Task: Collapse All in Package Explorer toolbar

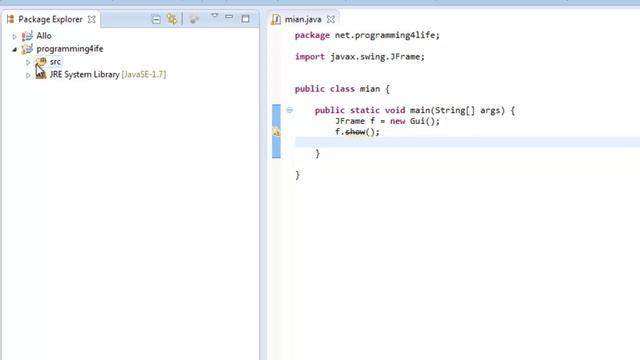Action: [x=156, y=19]
